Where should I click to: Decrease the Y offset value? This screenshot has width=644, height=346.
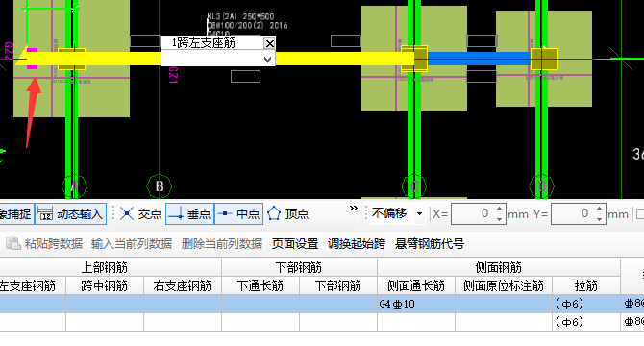(x=600, y=219)
